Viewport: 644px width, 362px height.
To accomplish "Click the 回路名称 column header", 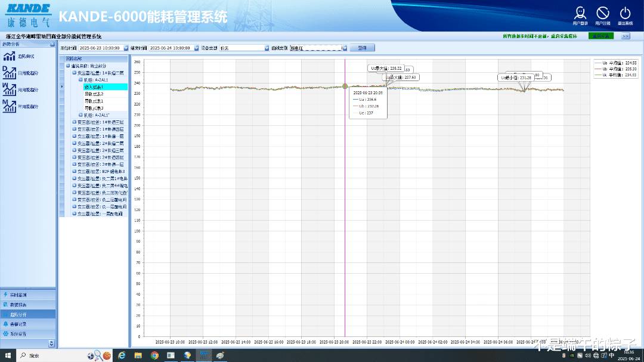I will pos(96,59).
